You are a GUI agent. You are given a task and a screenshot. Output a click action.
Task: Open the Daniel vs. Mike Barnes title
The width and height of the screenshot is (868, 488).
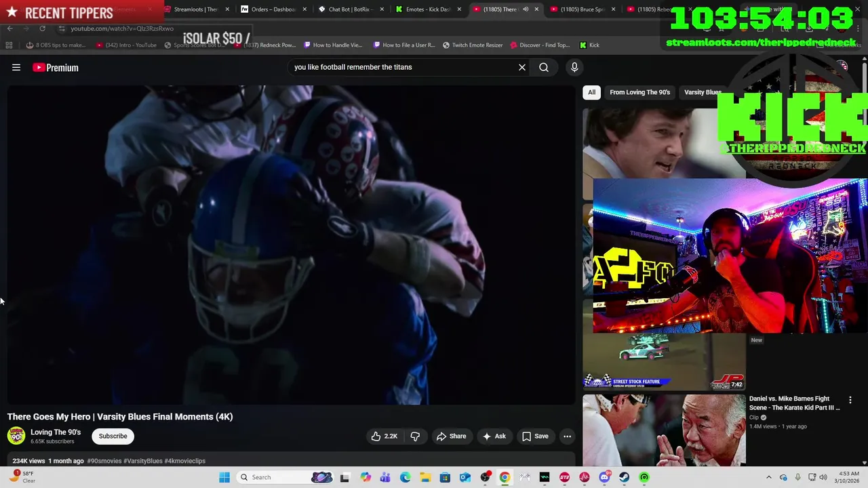click(x=794, y=403)
